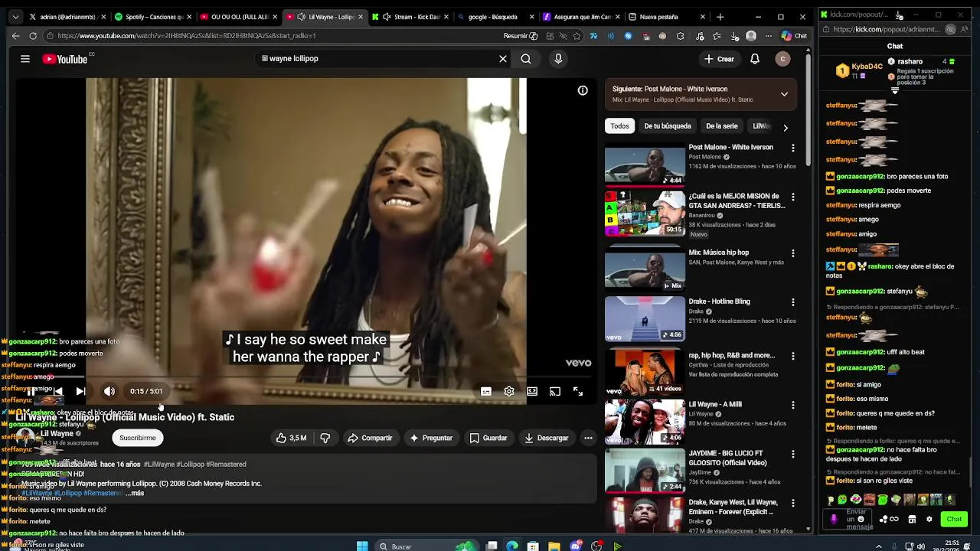This screenshot has width=980, height=551.
Task: Enter fullscreen in the video player
Action: [578, 391]
